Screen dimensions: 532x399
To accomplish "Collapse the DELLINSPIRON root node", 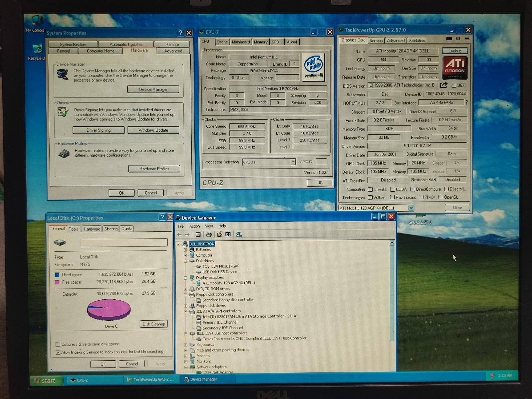I will point(179,244).
